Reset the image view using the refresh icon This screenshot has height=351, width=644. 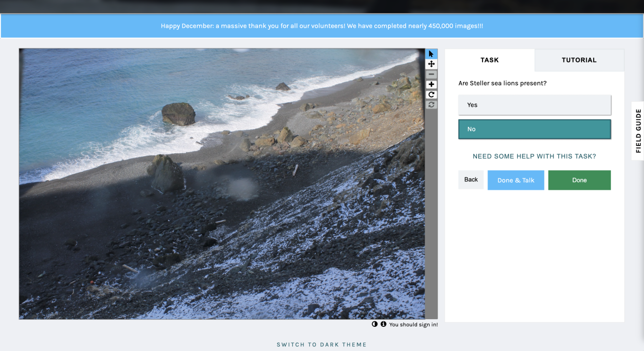pos(431,105)
